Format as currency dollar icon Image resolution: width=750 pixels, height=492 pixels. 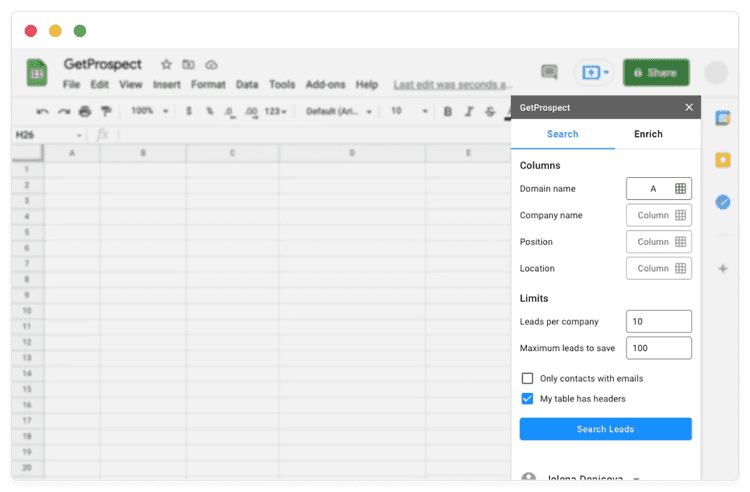click(189, 111)
